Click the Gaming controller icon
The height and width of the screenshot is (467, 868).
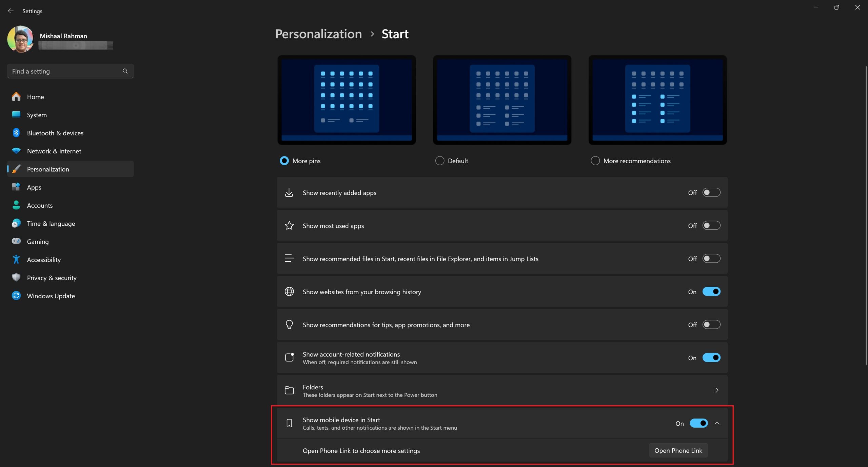tap(16, 241)
